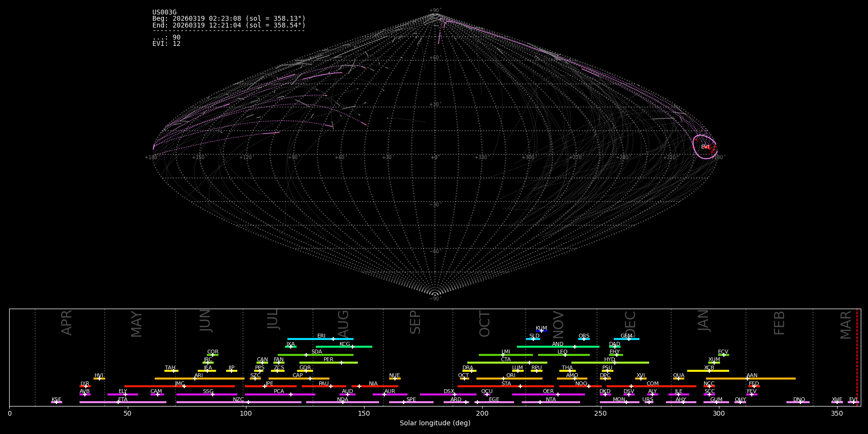This screenshot has width=868, height=434.
Task: Click the 'EVI: 12' count in the header
Action: point(166,44)
